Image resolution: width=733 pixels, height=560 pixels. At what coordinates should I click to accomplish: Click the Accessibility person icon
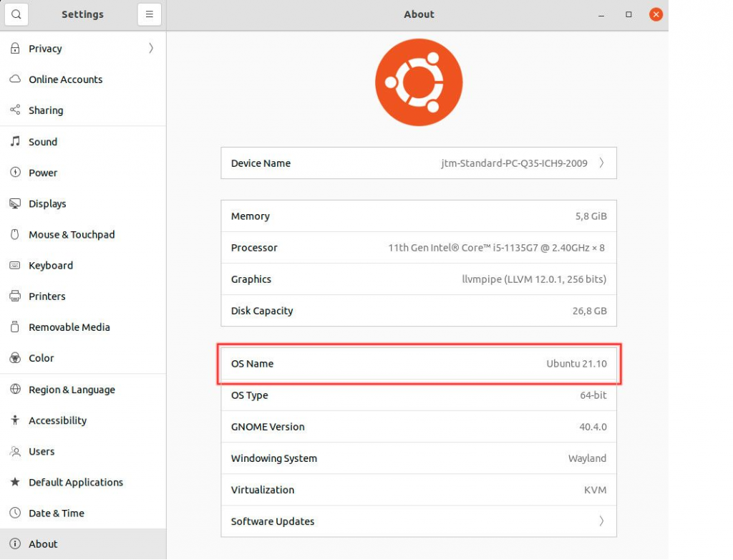coord(15,420)
